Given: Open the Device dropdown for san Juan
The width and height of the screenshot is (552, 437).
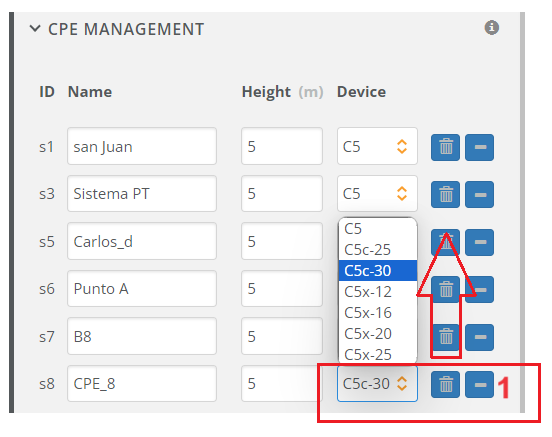Looking at the screenshot, I should [x=377, y=146].
